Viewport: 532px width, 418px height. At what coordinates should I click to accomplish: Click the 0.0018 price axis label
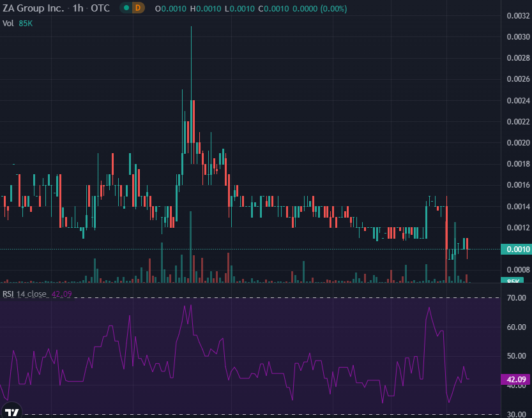pos(518,164)
